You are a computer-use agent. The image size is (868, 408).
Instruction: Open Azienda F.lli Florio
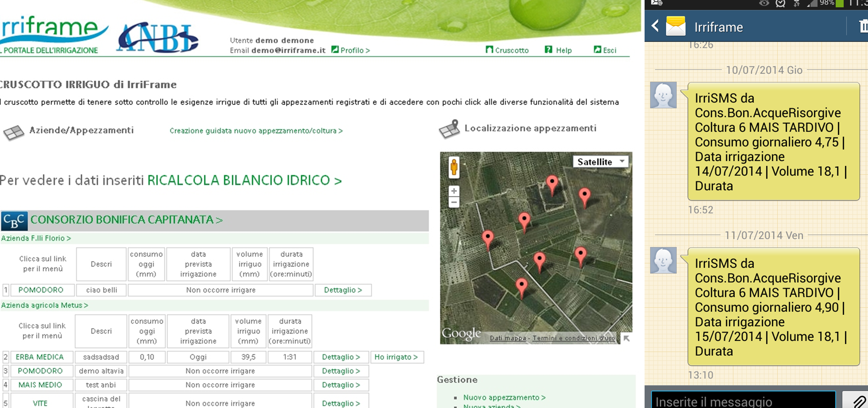[x=36, y=238]
